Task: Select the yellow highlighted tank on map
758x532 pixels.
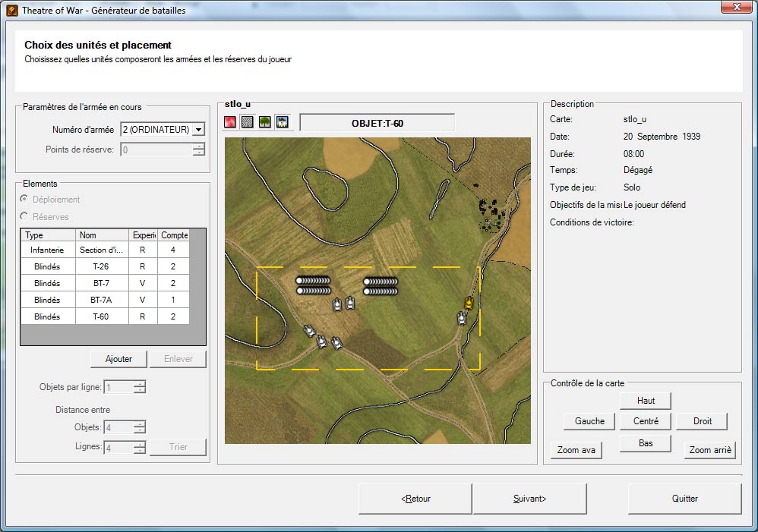Action: pyautogui.click(x=469, y=304)
